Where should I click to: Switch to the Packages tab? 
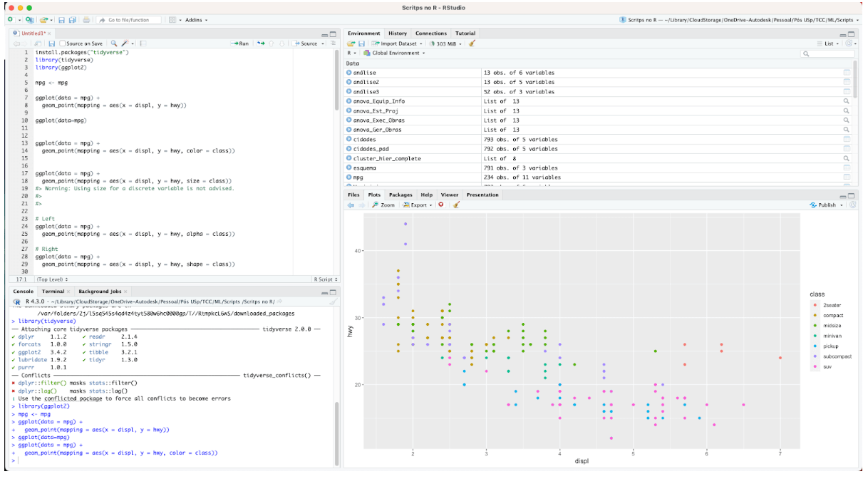click(x=401, y=195)
